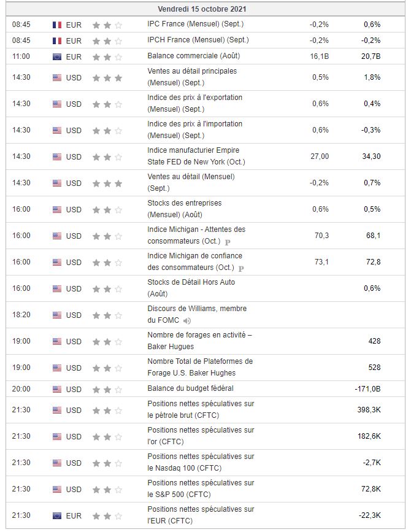
Task: Click the EU flag on EUR CFTC positions row
Action: click(57, 515)
